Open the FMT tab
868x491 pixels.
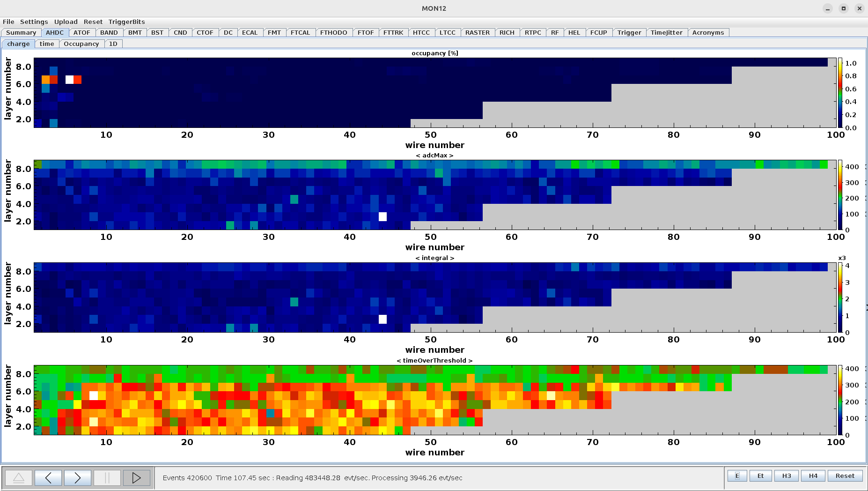(274, 32)
